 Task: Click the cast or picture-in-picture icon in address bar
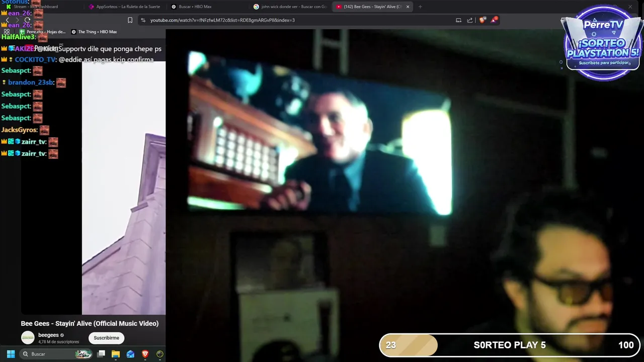tap(458, 20)
